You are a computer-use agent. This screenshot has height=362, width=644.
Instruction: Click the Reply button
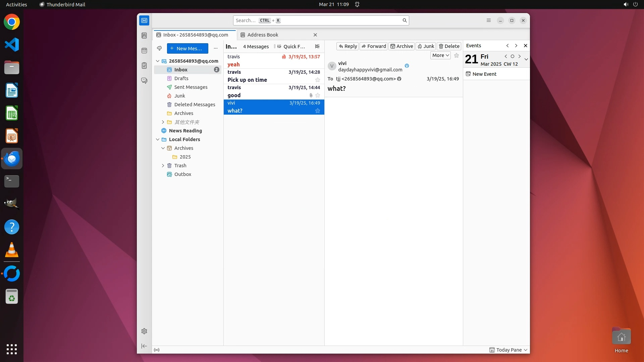click(x=347, y=46)
